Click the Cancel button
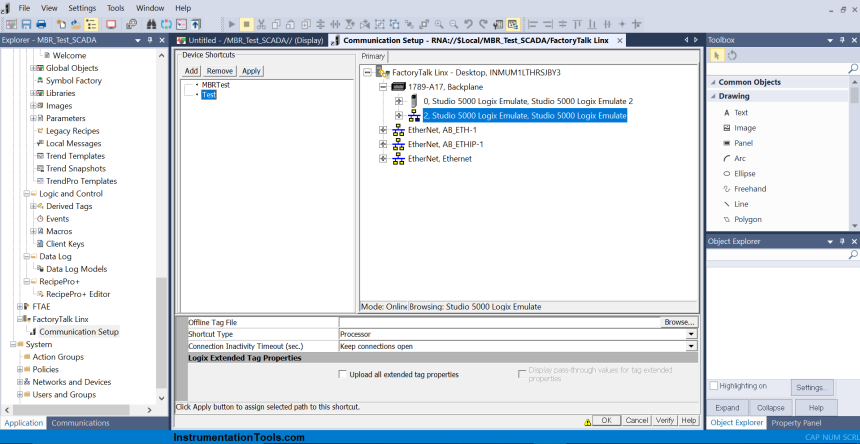The image size is (860, 444). pyautogui.click(x=636, y=420)
